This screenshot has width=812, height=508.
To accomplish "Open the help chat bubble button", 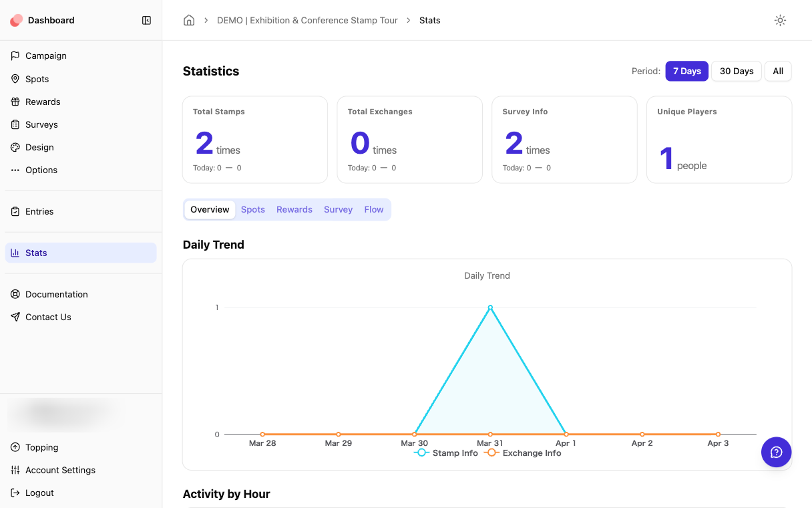I will coord(777,453).
